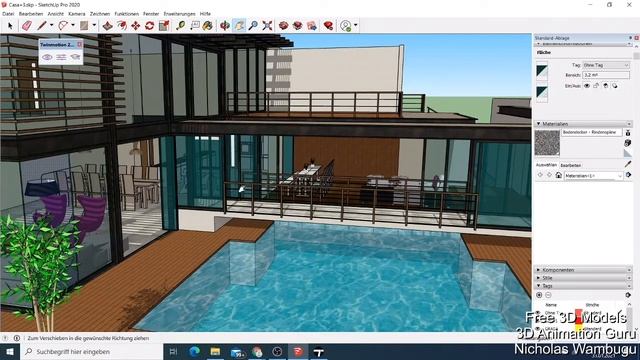Select the Push/Pull tool
This screenshot has height=360, width=640.
pos(107,26)
